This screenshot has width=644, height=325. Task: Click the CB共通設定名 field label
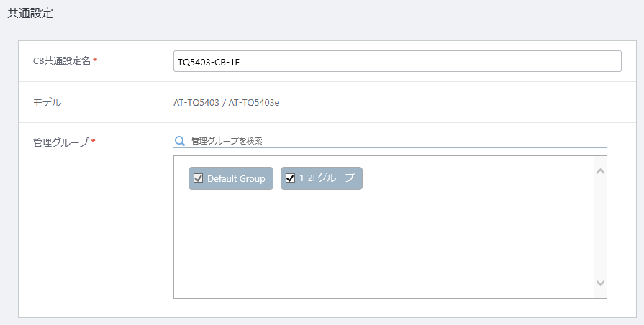pos(62,60)
